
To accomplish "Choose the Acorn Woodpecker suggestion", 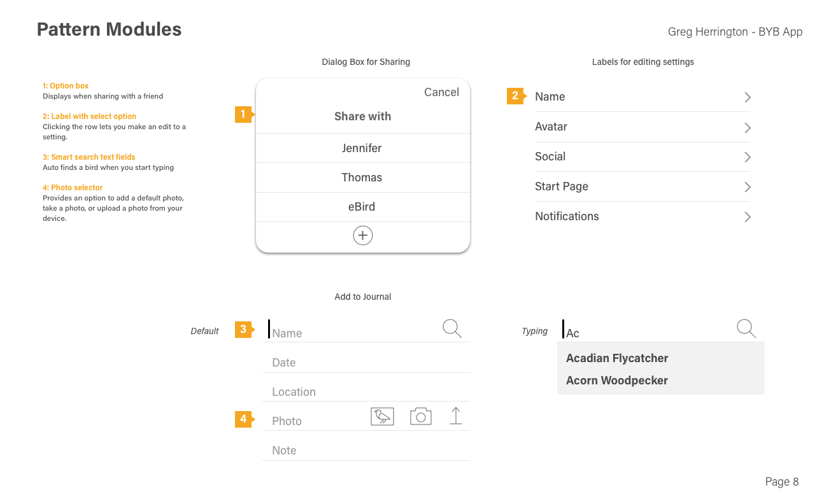I will [617, 381].
